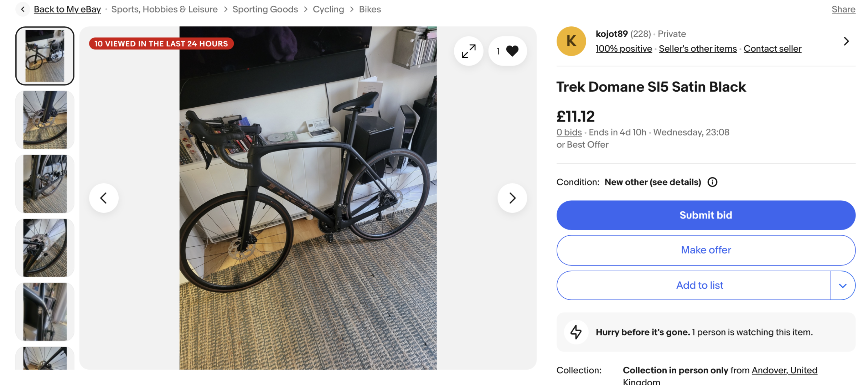Click the back arrow beside My eBay
868x385 pixels.
23,9
